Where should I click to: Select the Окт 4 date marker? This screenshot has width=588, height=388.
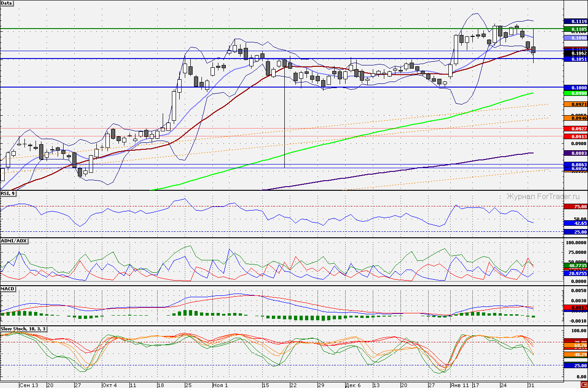click(109, 385)
